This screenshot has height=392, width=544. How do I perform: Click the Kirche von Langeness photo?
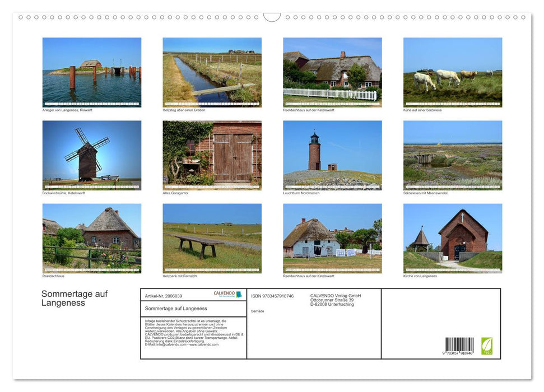[453, 238]
